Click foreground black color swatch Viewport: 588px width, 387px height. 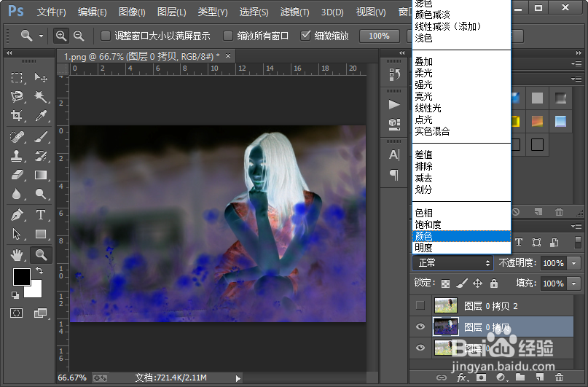(21, 276)
